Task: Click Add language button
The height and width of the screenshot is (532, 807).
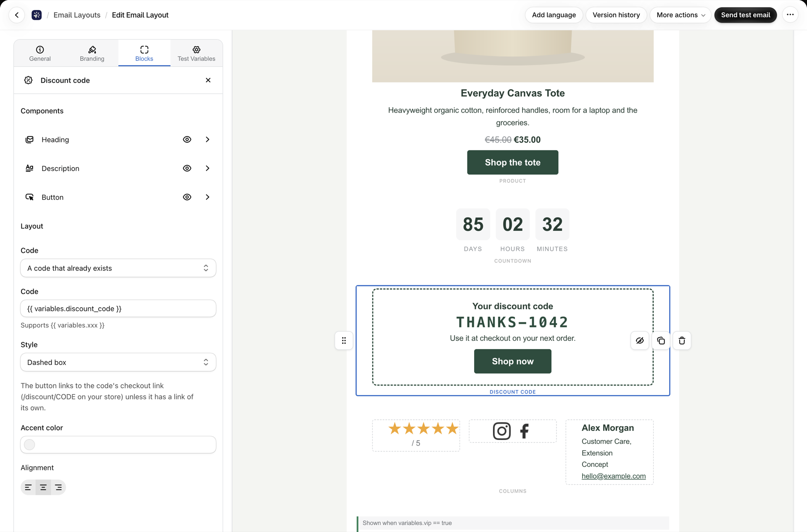Action: coord(554,15)
